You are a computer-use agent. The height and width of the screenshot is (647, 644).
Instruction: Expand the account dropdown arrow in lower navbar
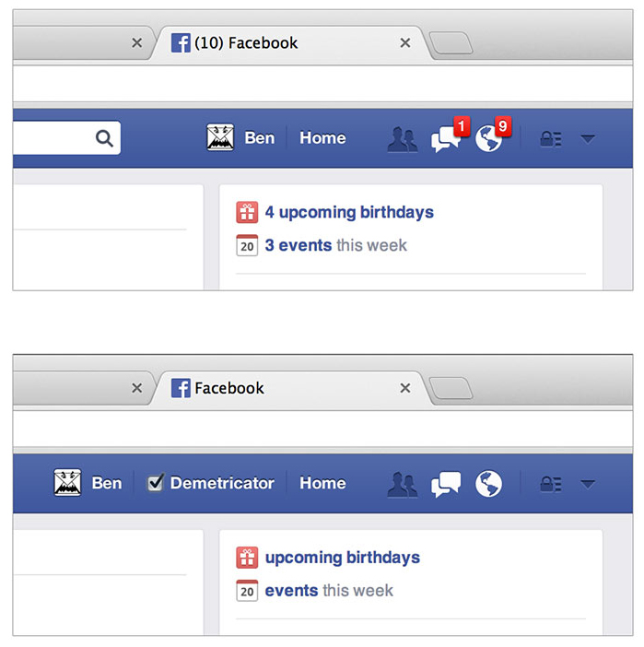point(588,484)
